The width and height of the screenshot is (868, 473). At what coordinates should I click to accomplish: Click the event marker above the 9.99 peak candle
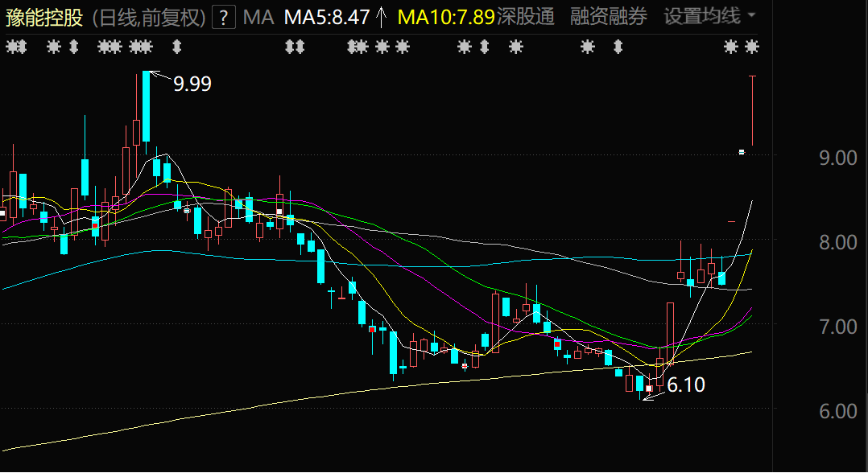coord(146,47)
